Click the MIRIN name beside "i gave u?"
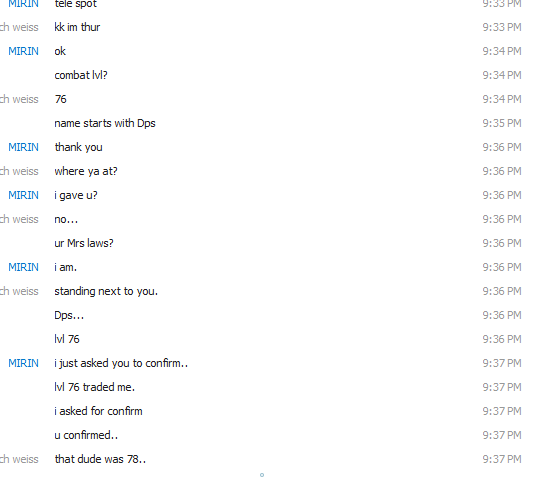Screen dimensions: 536x480 point(23,195)
